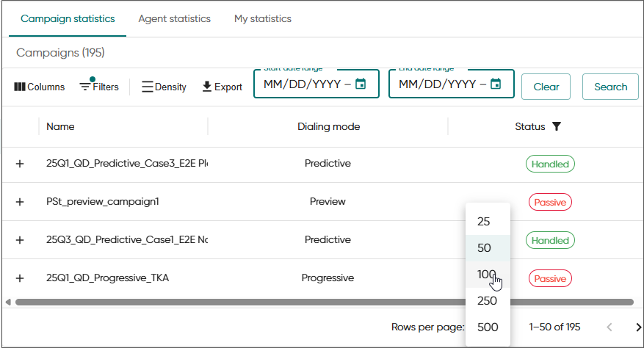Open the Columns selector
Screen dimensions: 644x348
(x=39, y=87)
